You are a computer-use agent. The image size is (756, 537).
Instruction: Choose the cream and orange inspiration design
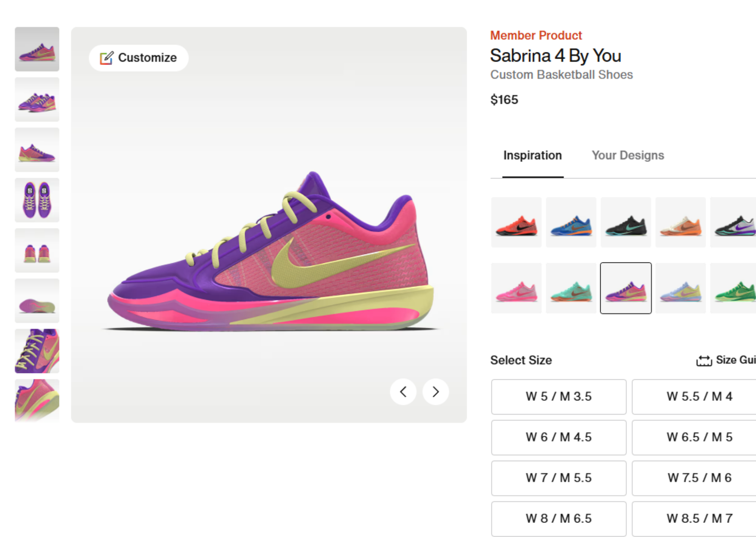tap(680, 222)
